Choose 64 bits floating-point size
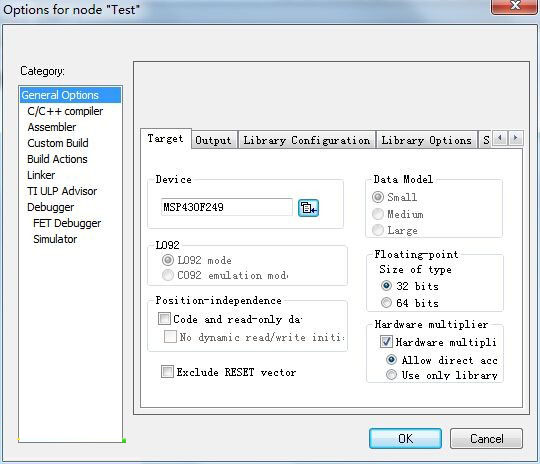 click(x=386, y=302)
